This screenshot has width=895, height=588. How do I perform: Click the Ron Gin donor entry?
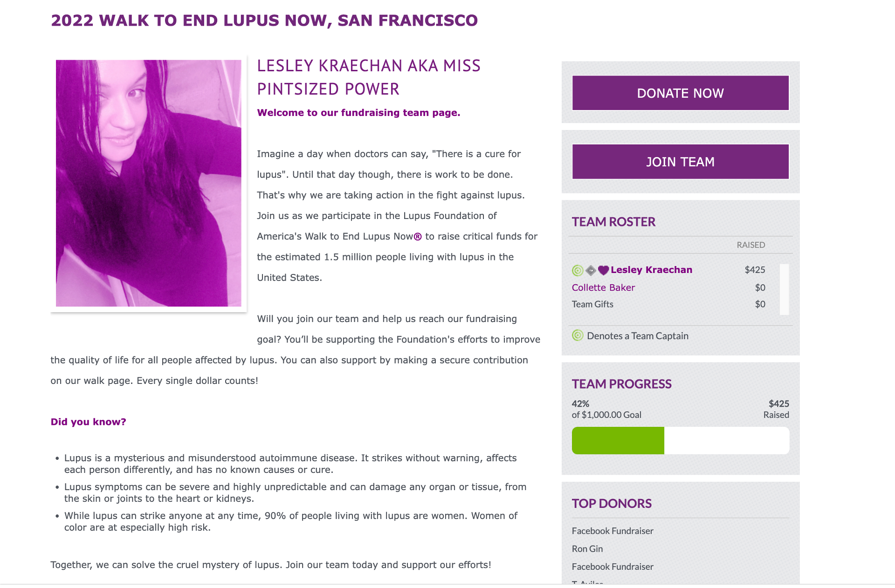587,549
